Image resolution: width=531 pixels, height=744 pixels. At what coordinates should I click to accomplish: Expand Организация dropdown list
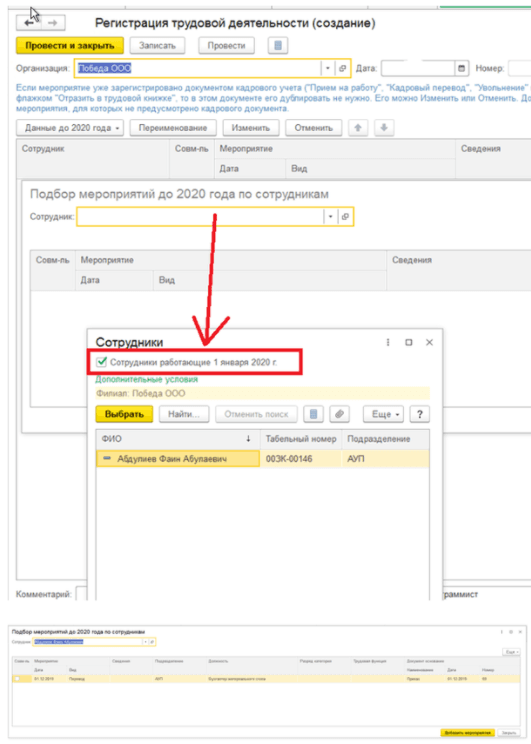click(x=327, y=68)
